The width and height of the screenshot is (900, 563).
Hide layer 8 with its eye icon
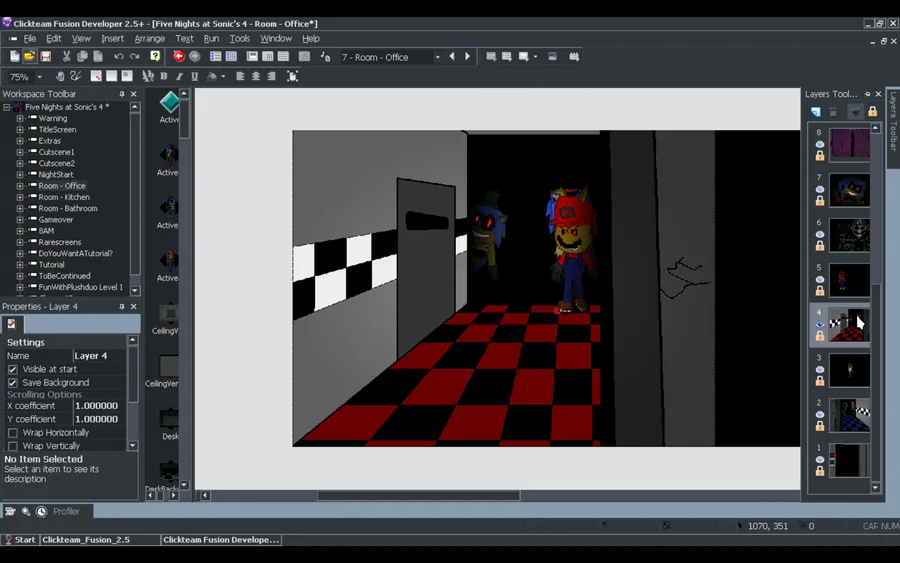pyautogui.click(x=820, y=144)
